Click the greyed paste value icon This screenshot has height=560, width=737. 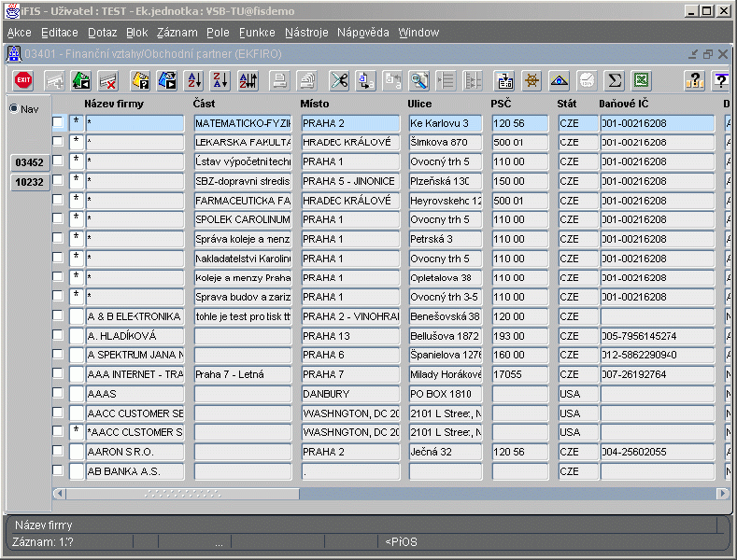[x=392, y=80]
